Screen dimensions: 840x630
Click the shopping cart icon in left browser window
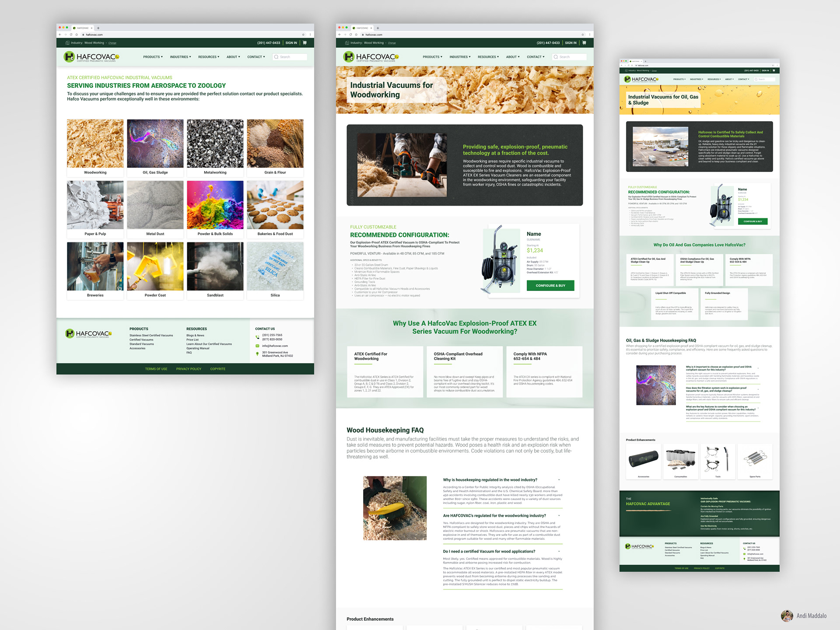tap(304, 43)
